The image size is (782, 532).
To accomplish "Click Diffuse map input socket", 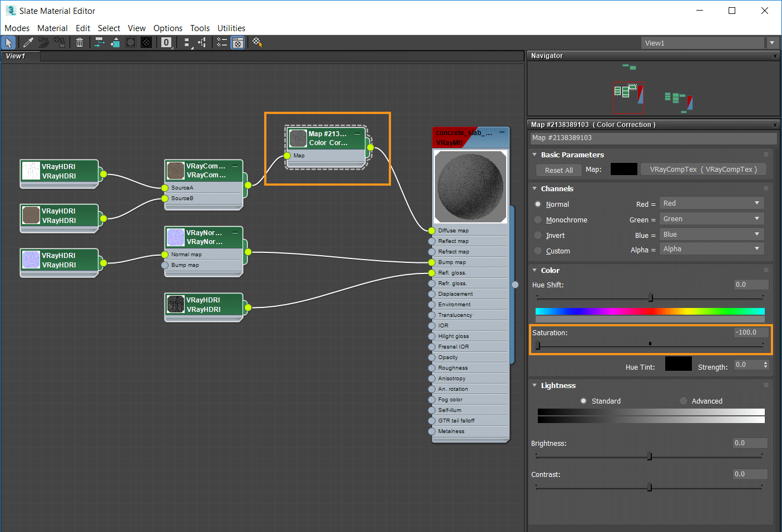I will click(x=432, y=231).
